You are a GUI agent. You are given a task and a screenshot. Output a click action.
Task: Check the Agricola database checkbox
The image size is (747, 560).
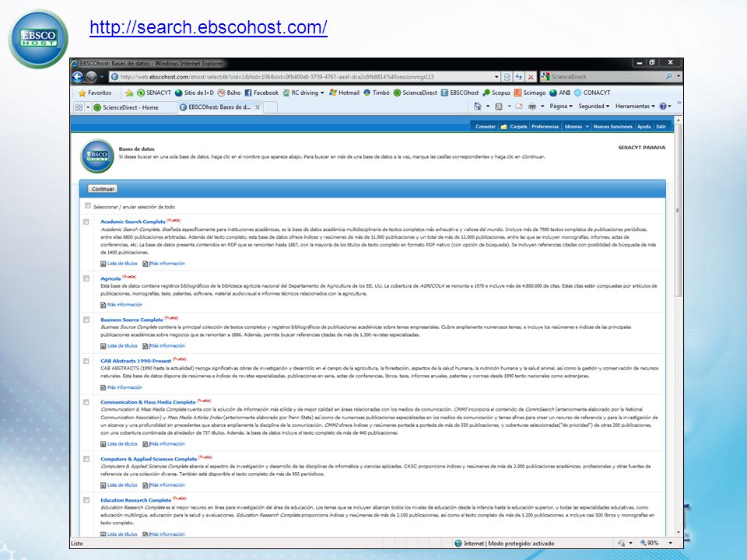[x=86, y=278]
